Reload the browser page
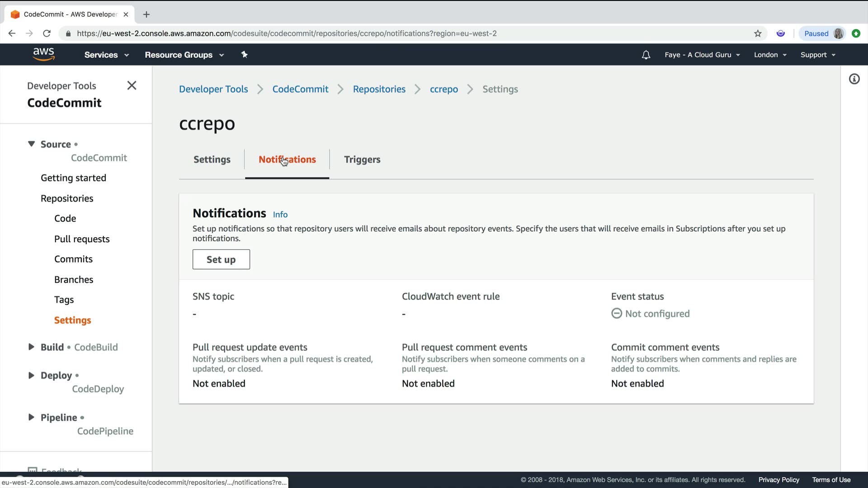The height and width of the screenshot is (488, 868). [x=47, y=33]
